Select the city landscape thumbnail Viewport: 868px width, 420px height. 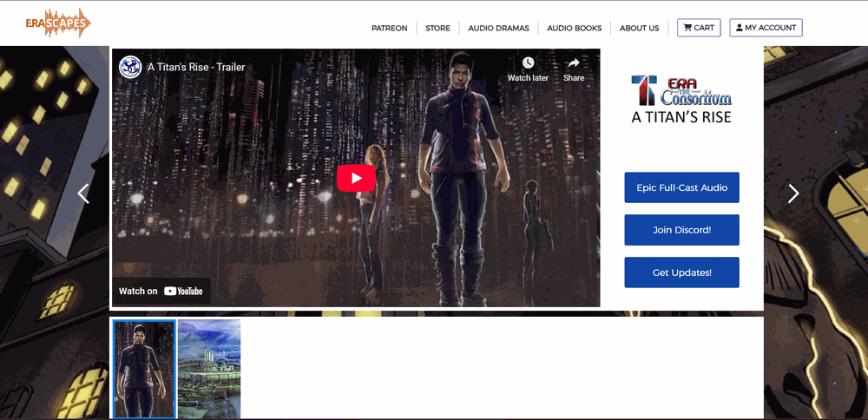(209, 369)
